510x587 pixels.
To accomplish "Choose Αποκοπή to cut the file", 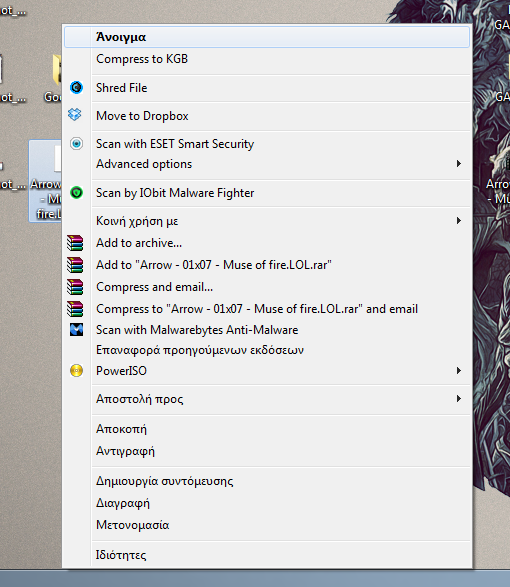I will pos(267,429).
